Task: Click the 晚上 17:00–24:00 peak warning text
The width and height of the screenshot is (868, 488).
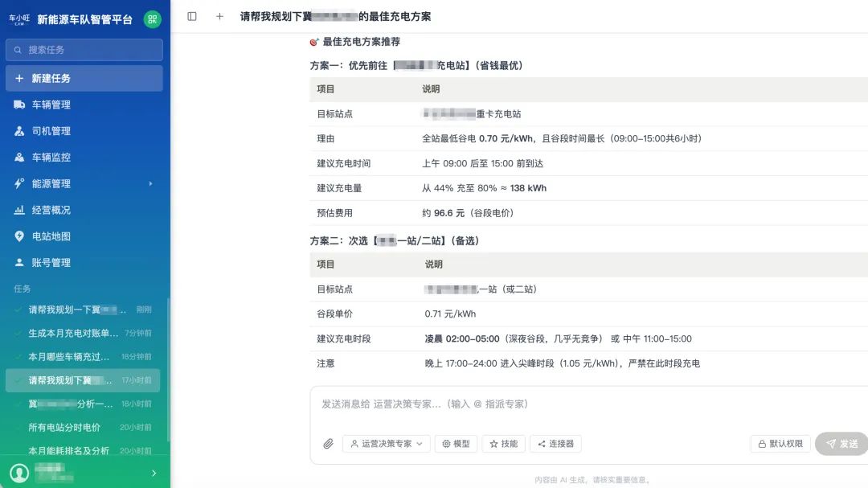Action: tap(562, 363)
